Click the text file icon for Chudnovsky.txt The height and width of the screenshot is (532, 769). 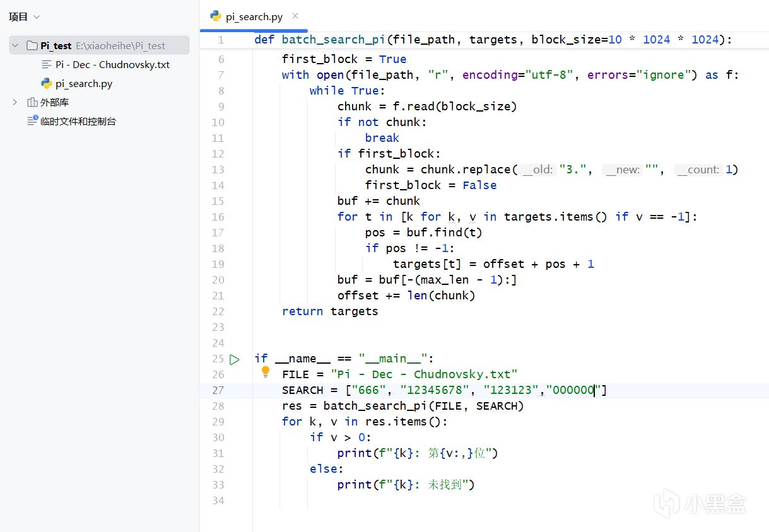tap(46, 64)
